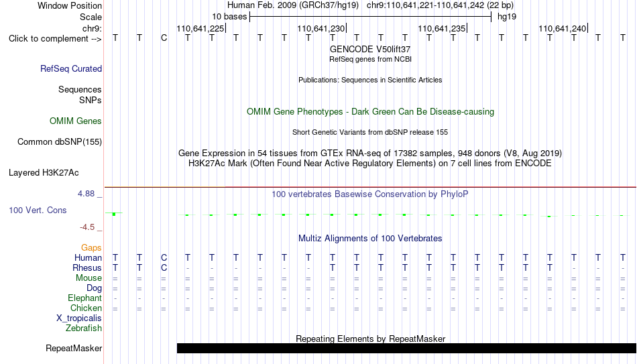
Task: Click the 110,641,235 position marker
Action: (x=442, y=28)
